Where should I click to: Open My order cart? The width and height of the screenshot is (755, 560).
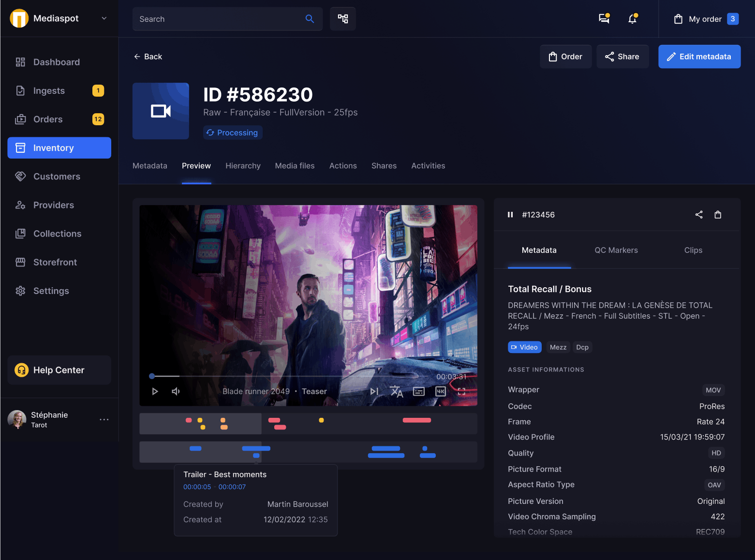pos(706,19)
